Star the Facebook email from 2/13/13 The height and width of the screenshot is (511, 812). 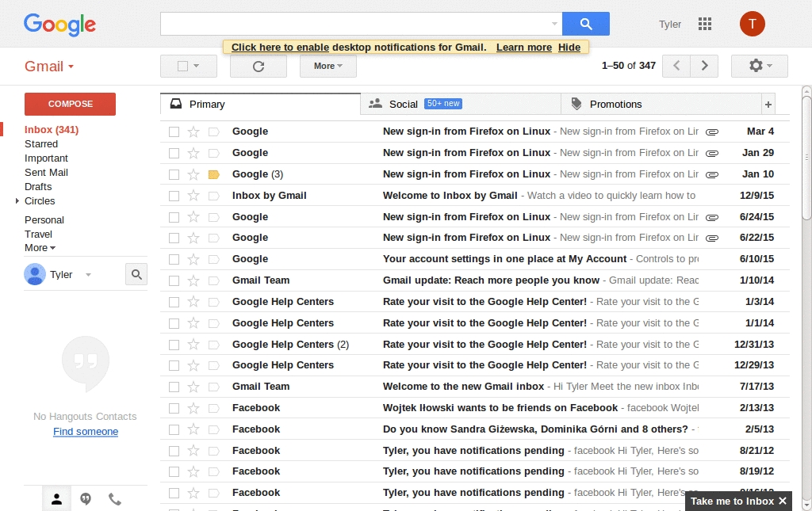point(193,407)
